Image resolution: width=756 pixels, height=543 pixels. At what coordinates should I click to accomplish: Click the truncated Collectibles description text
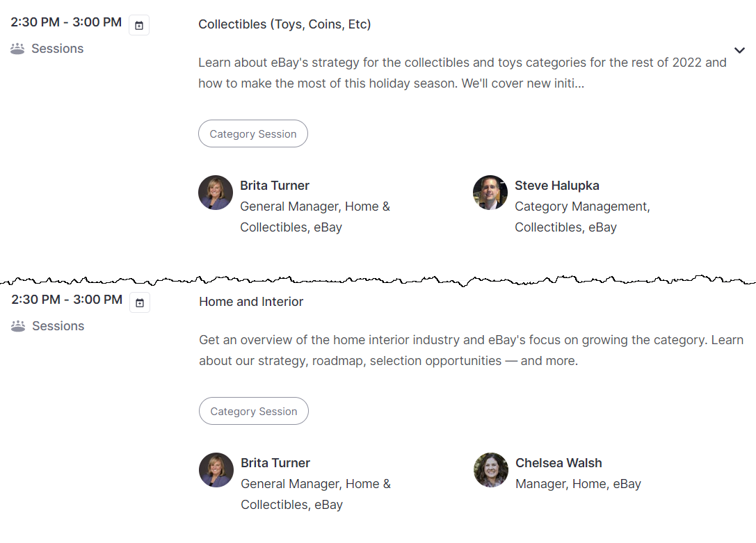[x=463, y=73]
